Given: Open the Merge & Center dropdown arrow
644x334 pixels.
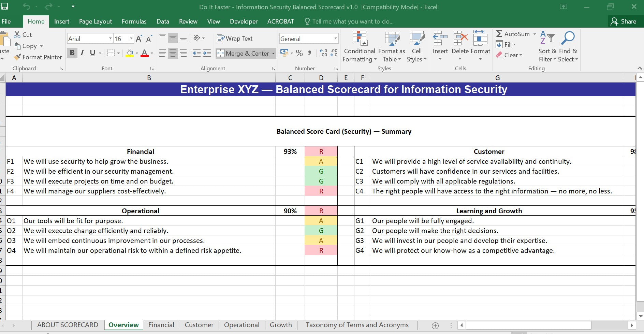Looking at the screenshot, I should [x=273, y=54].
